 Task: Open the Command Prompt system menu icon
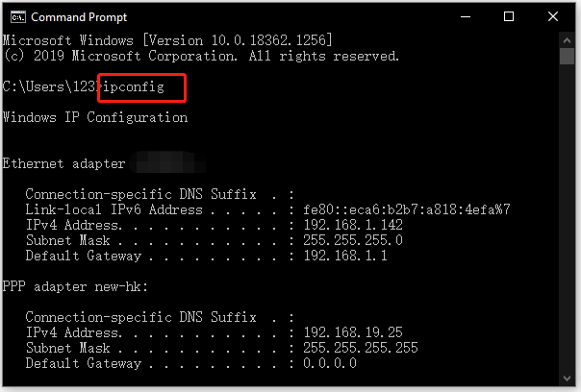(x=17, y=17)
